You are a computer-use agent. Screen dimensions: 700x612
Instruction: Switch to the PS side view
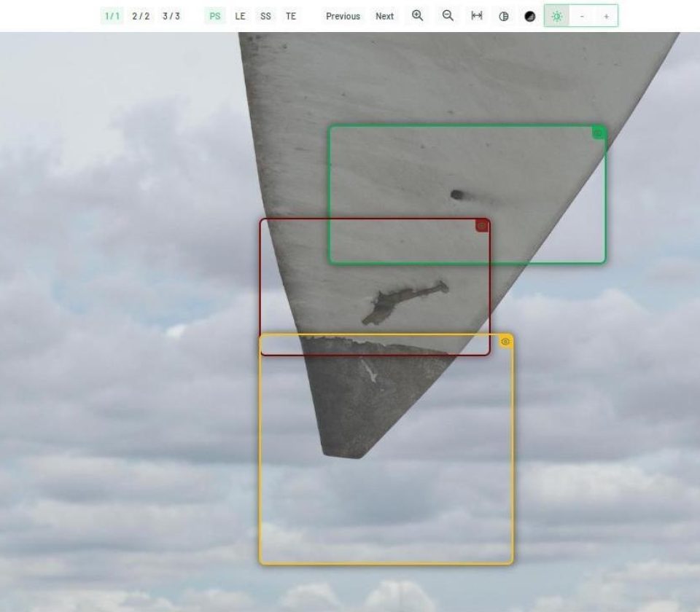tap(214, 17)
